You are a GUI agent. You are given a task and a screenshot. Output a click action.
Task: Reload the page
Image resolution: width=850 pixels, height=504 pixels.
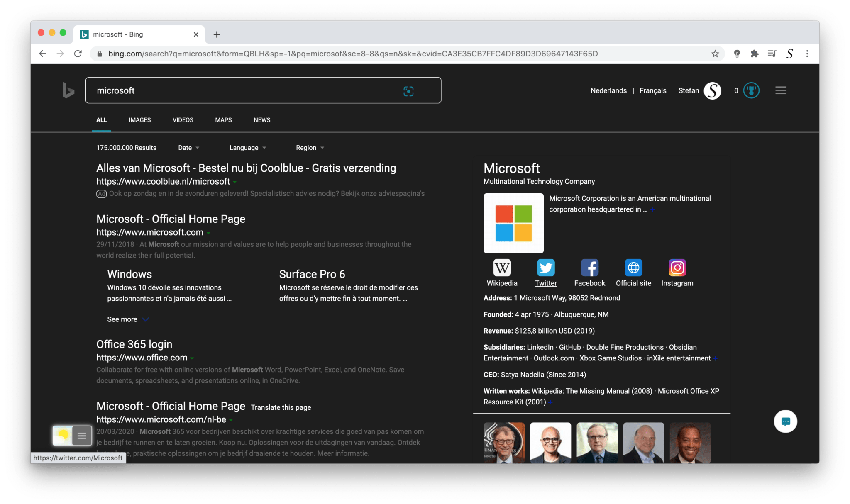(78, 54)
